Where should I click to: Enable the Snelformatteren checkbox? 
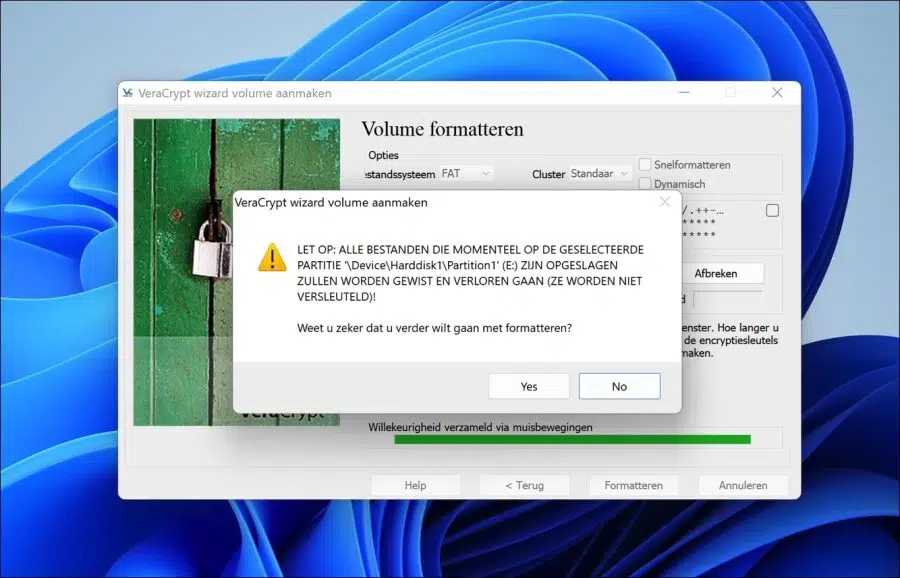(x=645, y=165)
